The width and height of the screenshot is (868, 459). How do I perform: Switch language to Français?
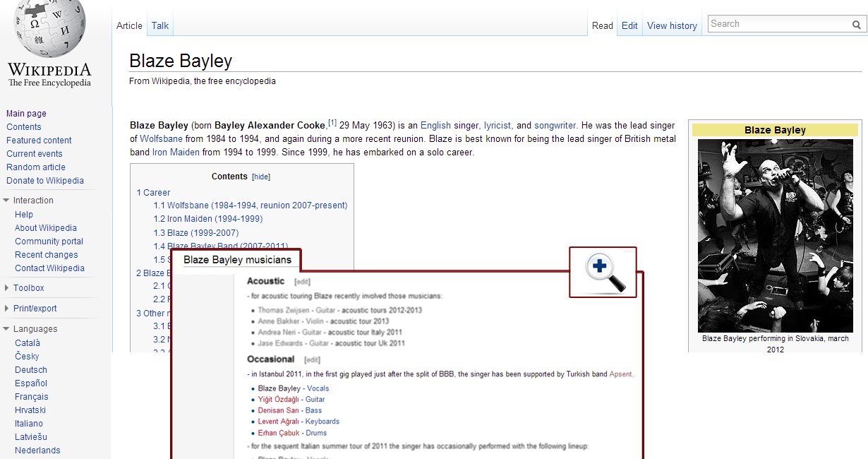32,397
